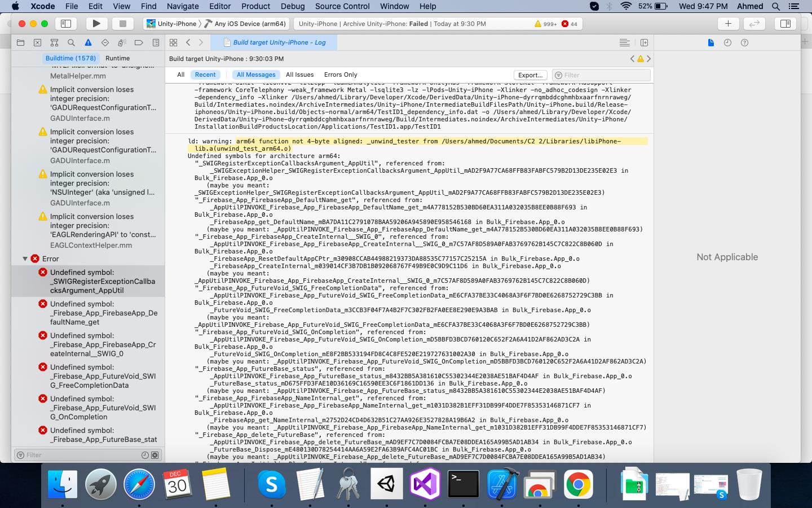This screenshot has width=812, height=508.
Task: Open the Debug navigator spray icon
Action: click(x=122, y=42)
